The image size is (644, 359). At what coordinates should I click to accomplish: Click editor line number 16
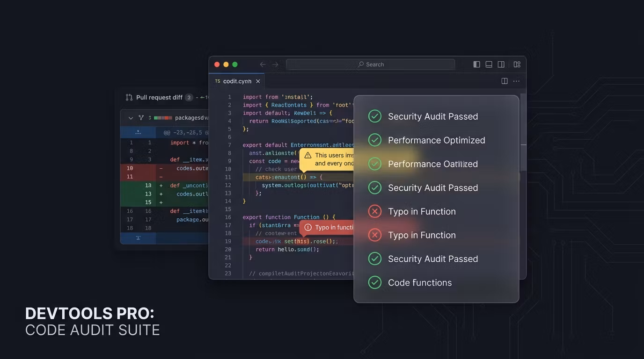(228, 217)
